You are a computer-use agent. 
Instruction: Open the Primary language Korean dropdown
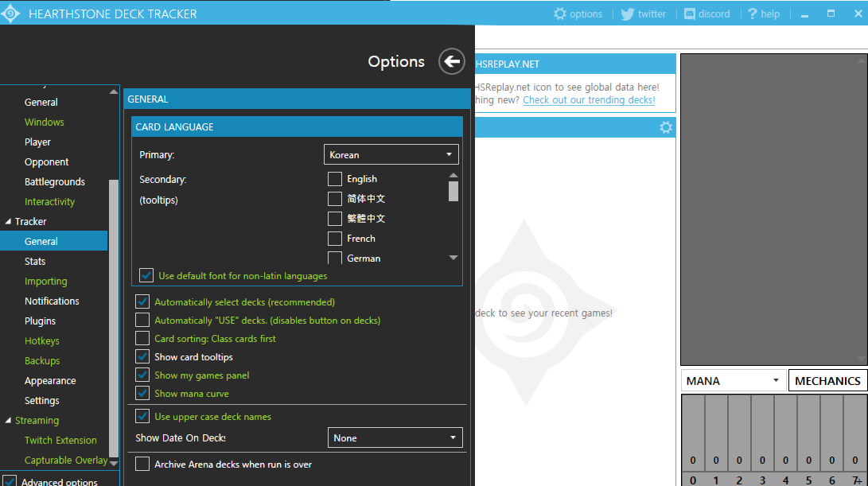point(391,154)
